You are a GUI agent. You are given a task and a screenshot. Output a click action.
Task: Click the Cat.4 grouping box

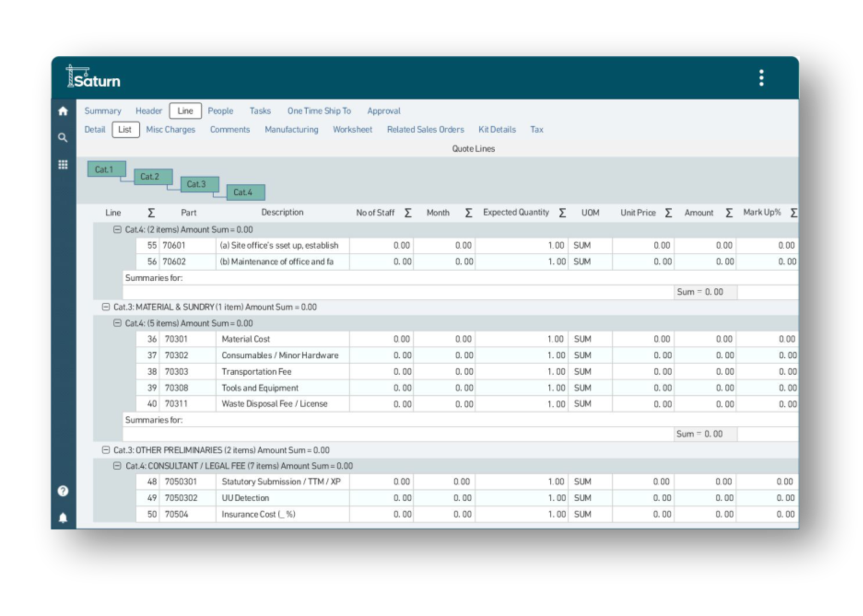coord(246,192)
